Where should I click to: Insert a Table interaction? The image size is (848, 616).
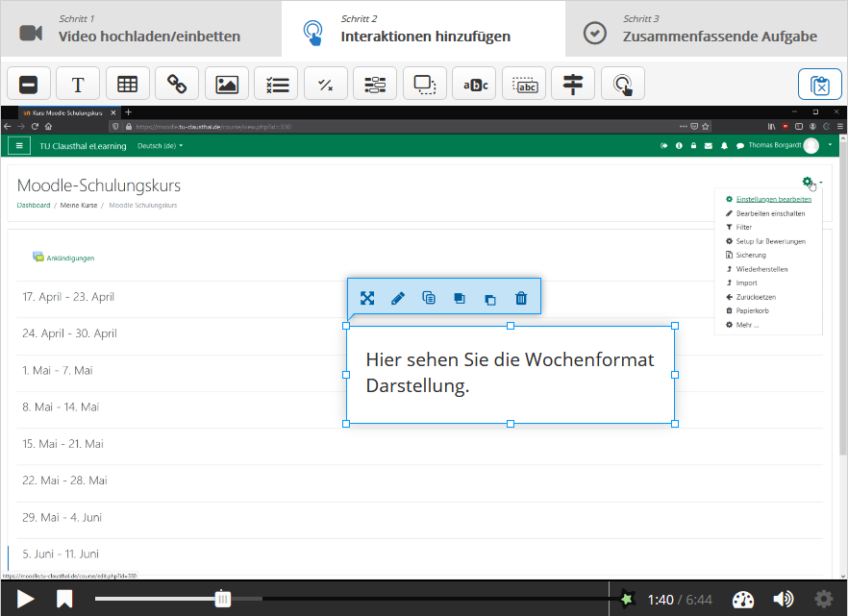pos(127,84)
